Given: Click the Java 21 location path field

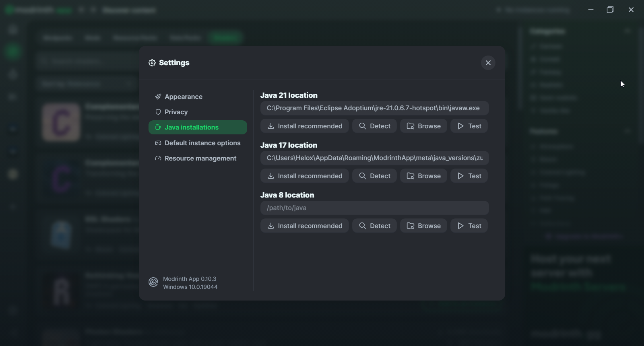Looking at the screenshot, I should [374, 108].
